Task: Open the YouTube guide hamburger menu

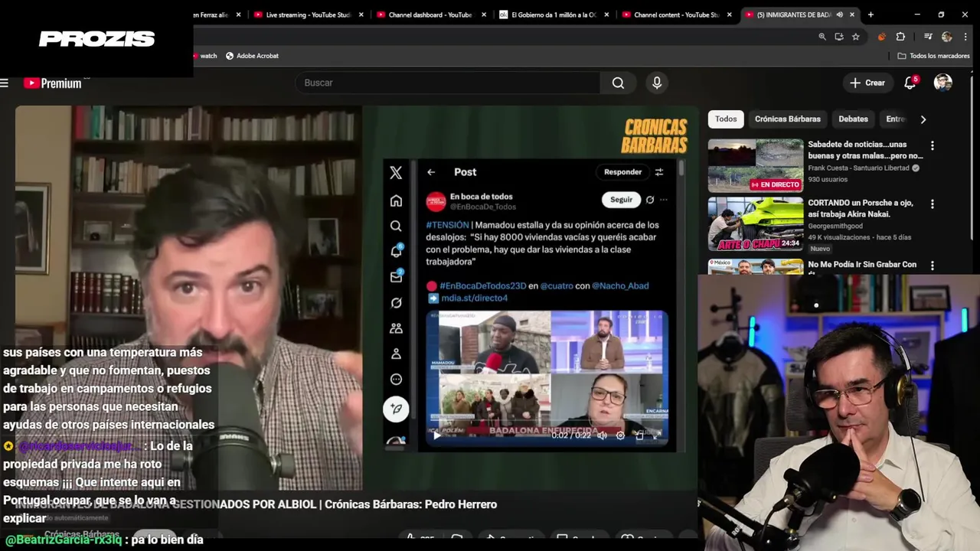Action: pyautogui.click(x=5, y=83)
